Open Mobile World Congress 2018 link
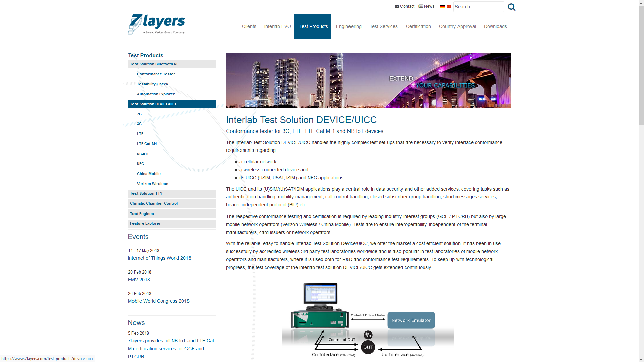This screenshot has height=362, width=644. (x=159, y=301)
